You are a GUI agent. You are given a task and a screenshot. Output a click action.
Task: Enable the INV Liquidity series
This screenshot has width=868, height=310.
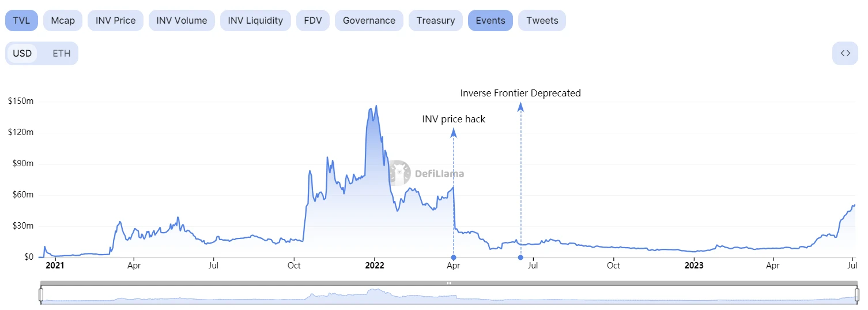pyautogui.click(x=255, y=21)
